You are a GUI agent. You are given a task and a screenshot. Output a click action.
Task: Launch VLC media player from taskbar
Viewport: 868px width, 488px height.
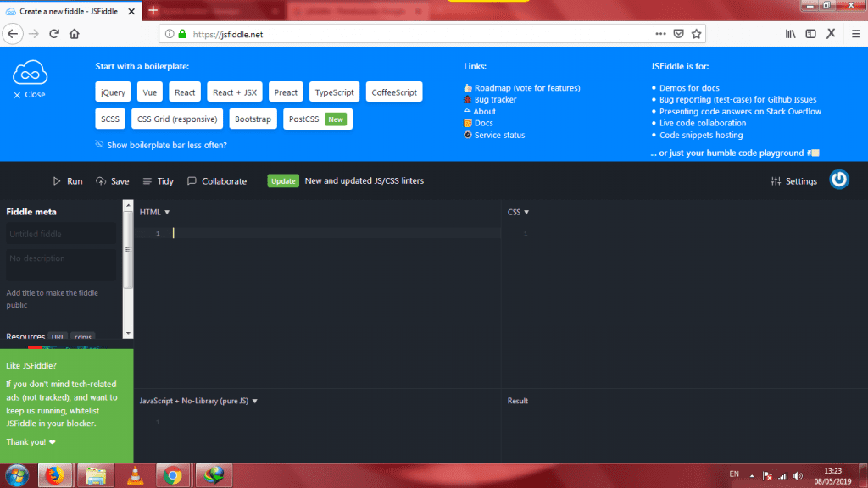[135, 476]
